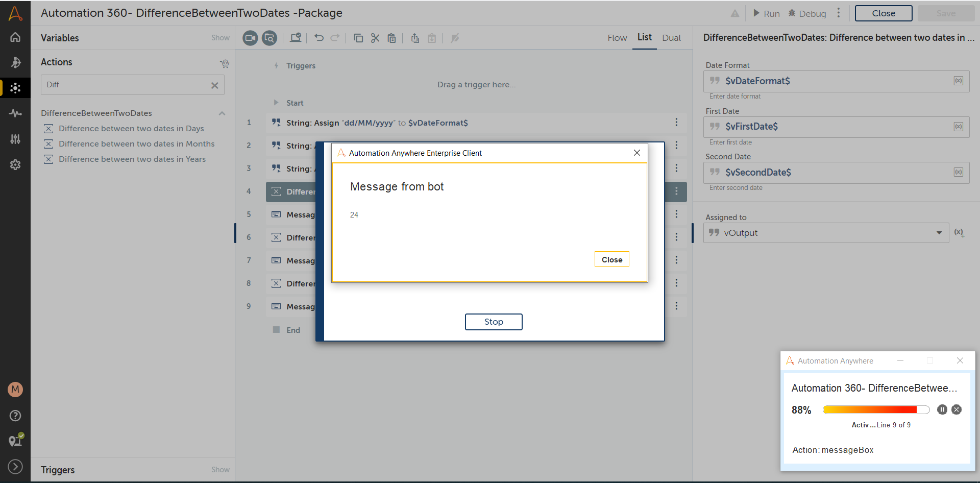The image size is (980, 483).
Task: Click the Paste clipboard toolbar icon
Action: [x=391, y=38]
